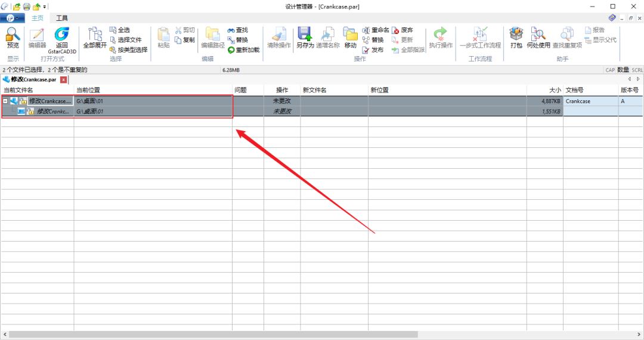Click the 预览 (Preview) icon
The height and width of the screenshot is (340, 644).
(13, 37)
